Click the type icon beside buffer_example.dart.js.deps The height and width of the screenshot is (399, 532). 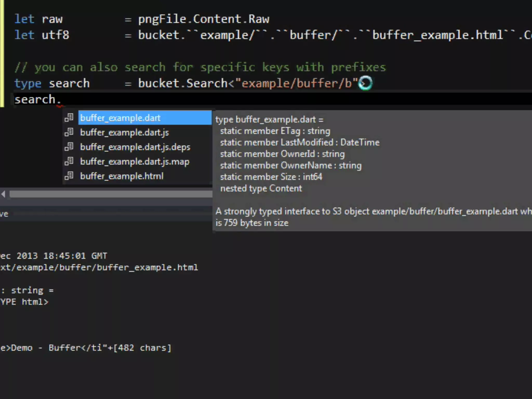(69, 147)
